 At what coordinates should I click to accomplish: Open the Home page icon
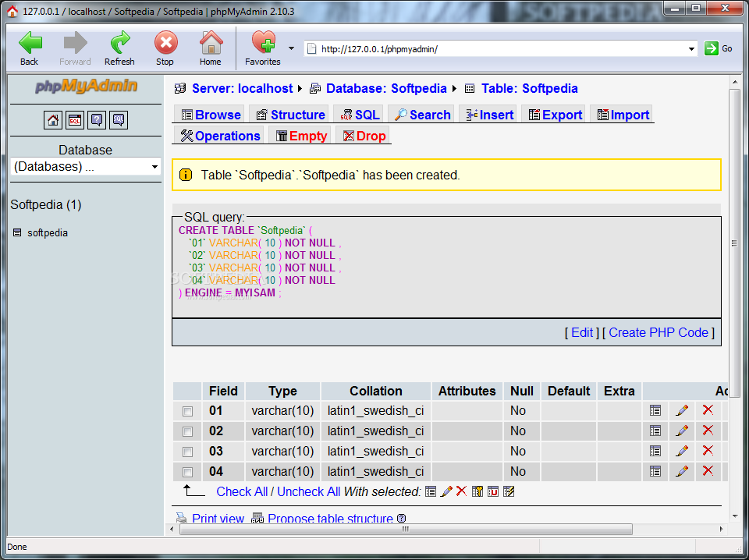pos(211,43)
